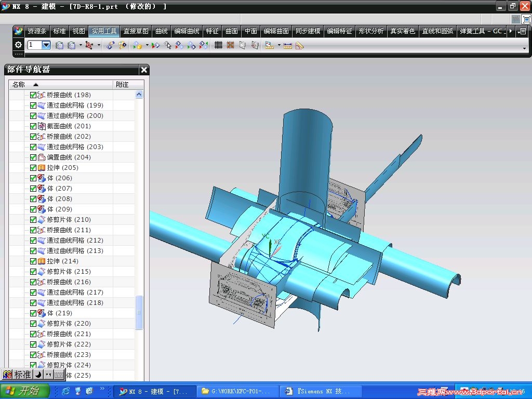Switch to the G:\WORK\KFC-P01 folder taskbar button
Screen dimensions: 532x399
tap(237, 391)
